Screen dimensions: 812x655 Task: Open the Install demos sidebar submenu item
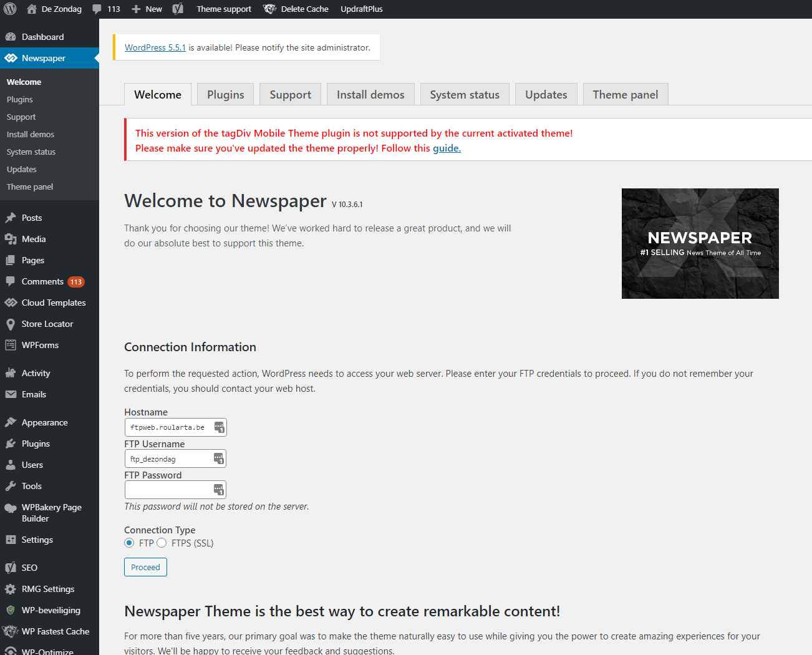coord(31,134)
